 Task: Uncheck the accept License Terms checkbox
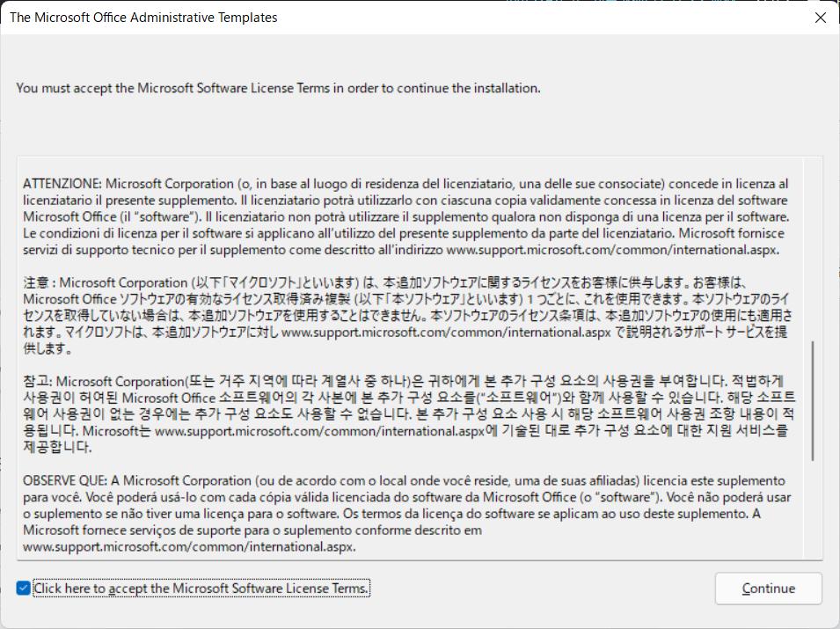tap(23, 589)
